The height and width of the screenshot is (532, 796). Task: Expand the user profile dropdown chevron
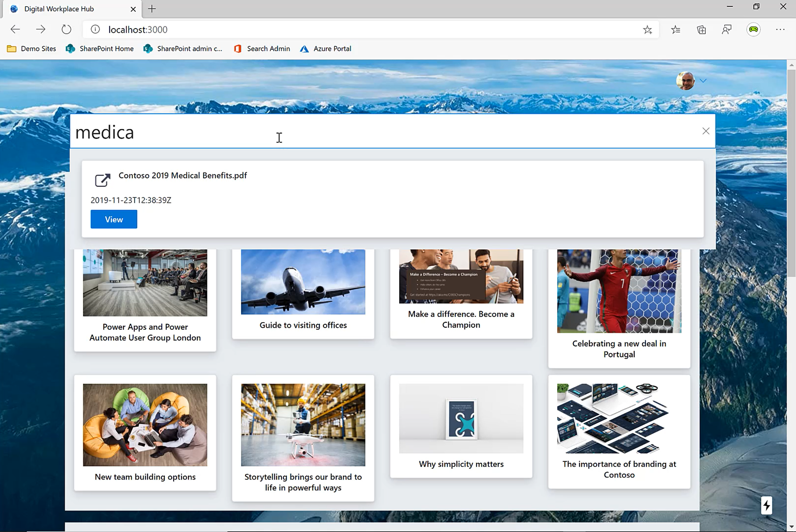(703, 81)
